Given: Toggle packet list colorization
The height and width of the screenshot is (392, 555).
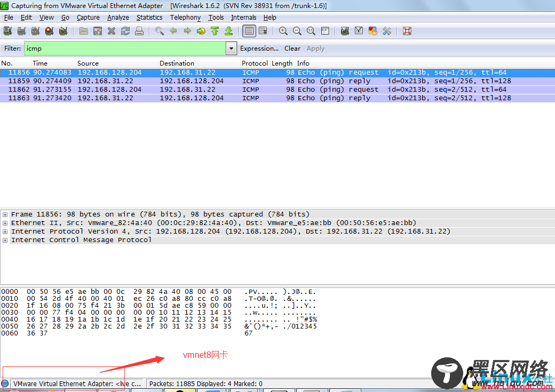Looking at the screenshot, I should coord(249,31).
